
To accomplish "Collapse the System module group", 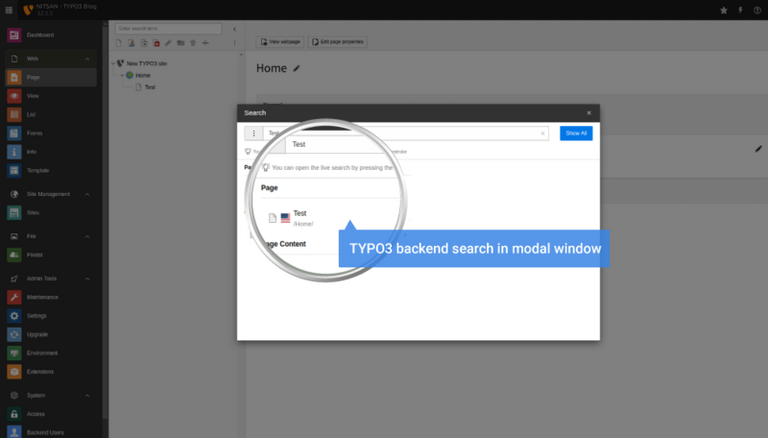I will [87, 395].
